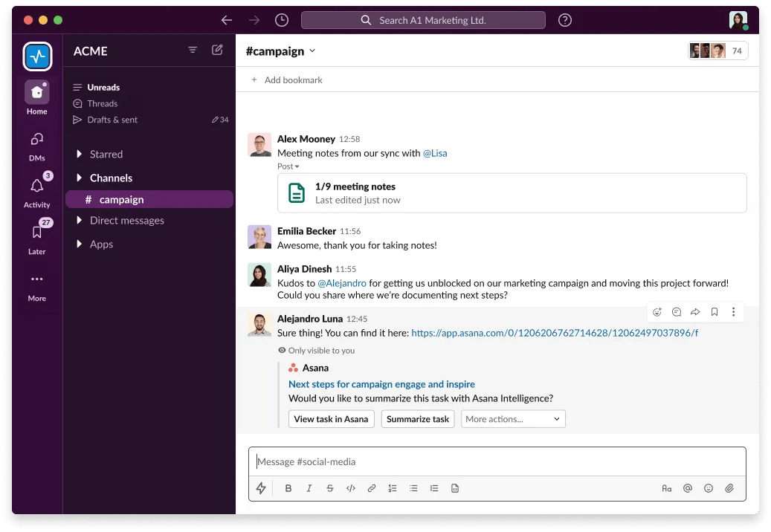The height and width of the screenshot is (532, 771).
Task: Click the Summarize task button
Action: tap(418, 419)
